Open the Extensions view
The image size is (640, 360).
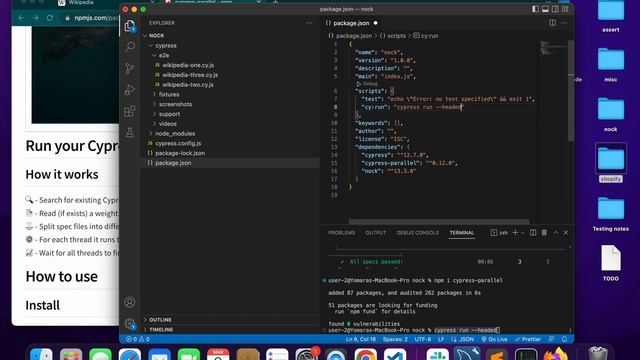pos(130,111)
